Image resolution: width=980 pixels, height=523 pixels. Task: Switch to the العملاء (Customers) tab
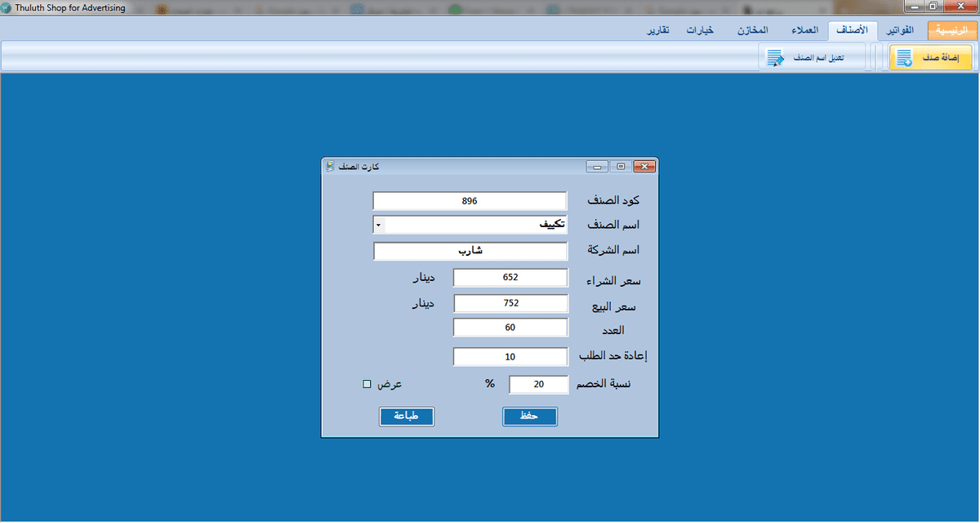(x=804, y=29)
